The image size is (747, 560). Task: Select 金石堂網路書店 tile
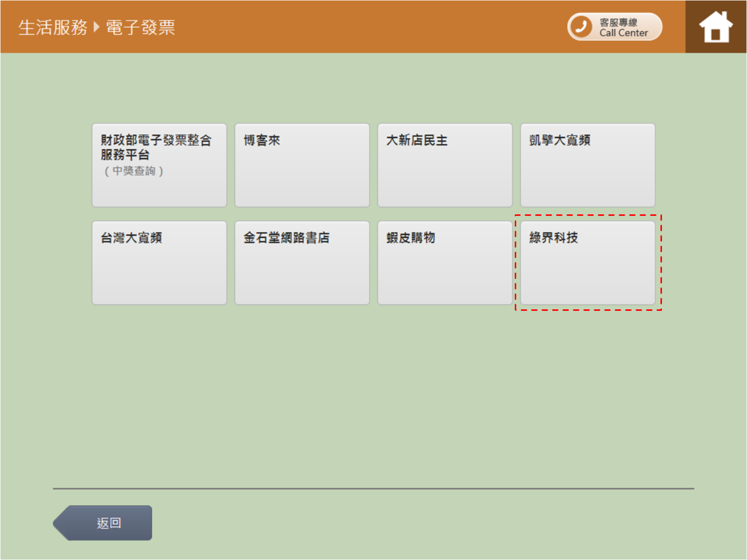(302, 263)
